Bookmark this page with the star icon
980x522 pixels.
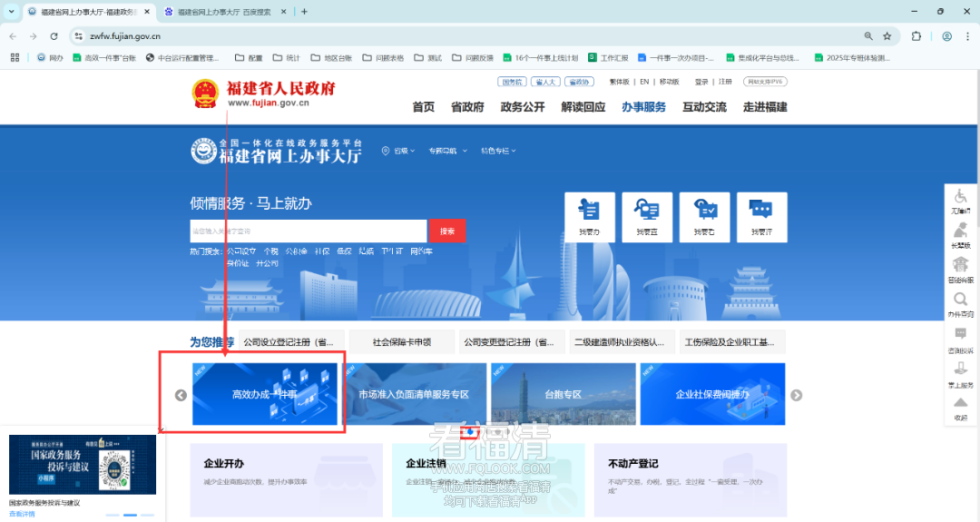click(887, 36)
